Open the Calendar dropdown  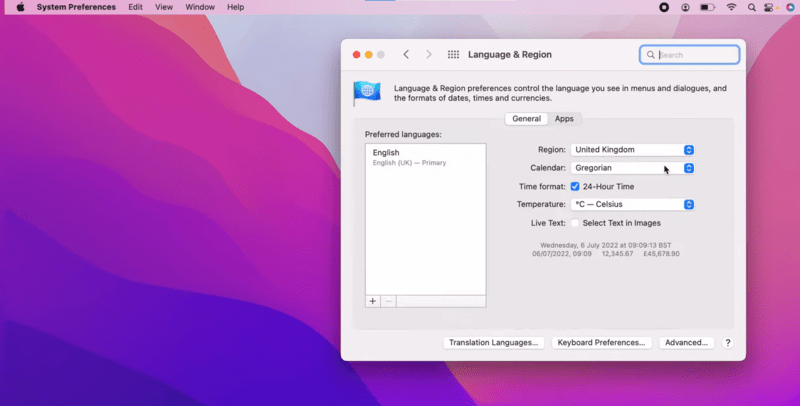tap(633, 168)
